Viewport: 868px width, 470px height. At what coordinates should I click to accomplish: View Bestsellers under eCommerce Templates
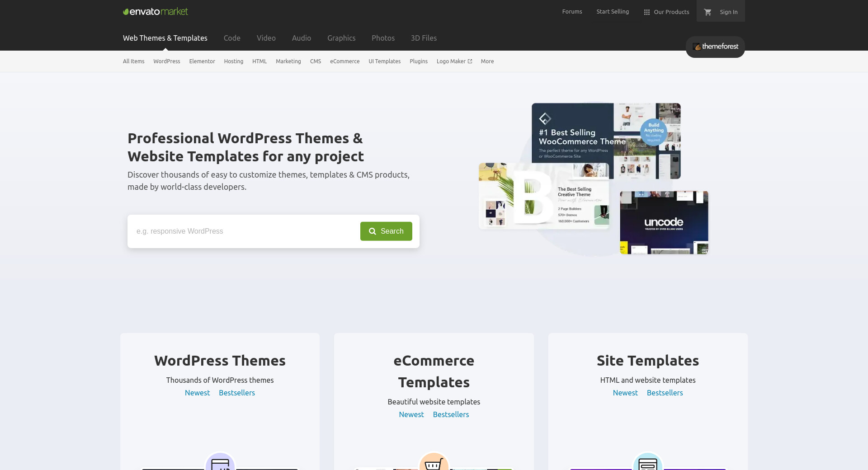point(451,414)
